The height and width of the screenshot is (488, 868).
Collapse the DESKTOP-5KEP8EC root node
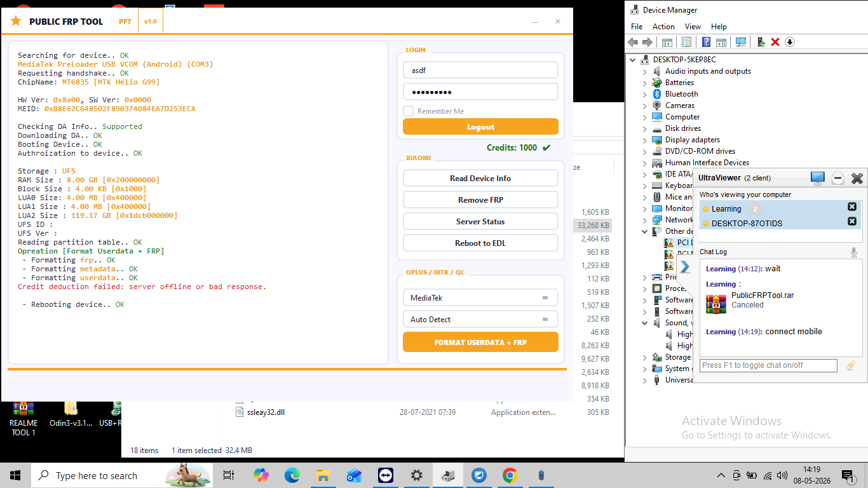[x=633, y=60]
